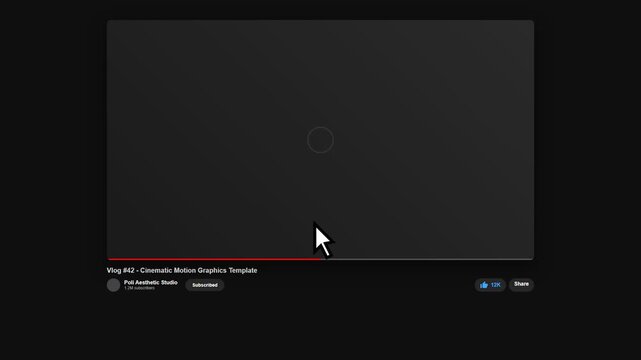Like the video with the thumbs-up 12K button
This screenshot has height=360, width=641.
[x=490, y=285]
